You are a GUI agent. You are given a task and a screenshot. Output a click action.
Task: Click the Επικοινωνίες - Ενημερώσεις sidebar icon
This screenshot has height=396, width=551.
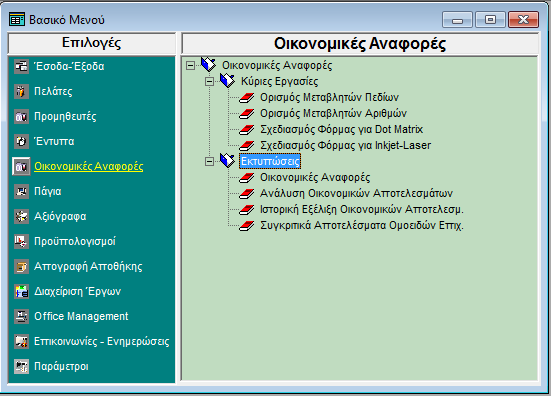pos(21,341)
